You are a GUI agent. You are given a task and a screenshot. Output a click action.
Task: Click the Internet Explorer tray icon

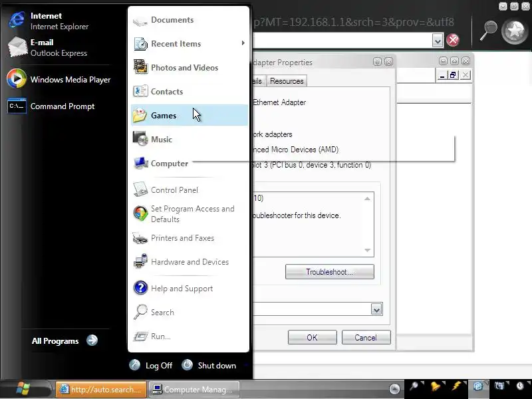coord(478,386)
